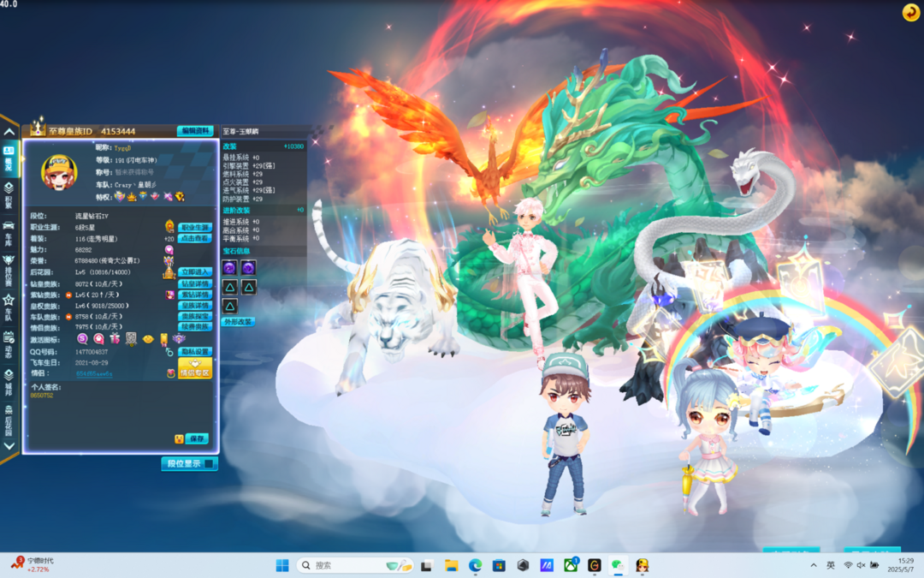Open 皇族详情 royal details button

(195, 306)
